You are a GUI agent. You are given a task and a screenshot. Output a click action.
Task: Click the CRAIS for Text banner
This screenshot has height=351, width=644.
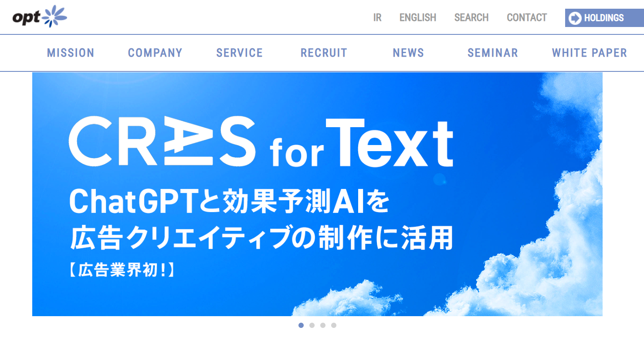pos(317,194)
